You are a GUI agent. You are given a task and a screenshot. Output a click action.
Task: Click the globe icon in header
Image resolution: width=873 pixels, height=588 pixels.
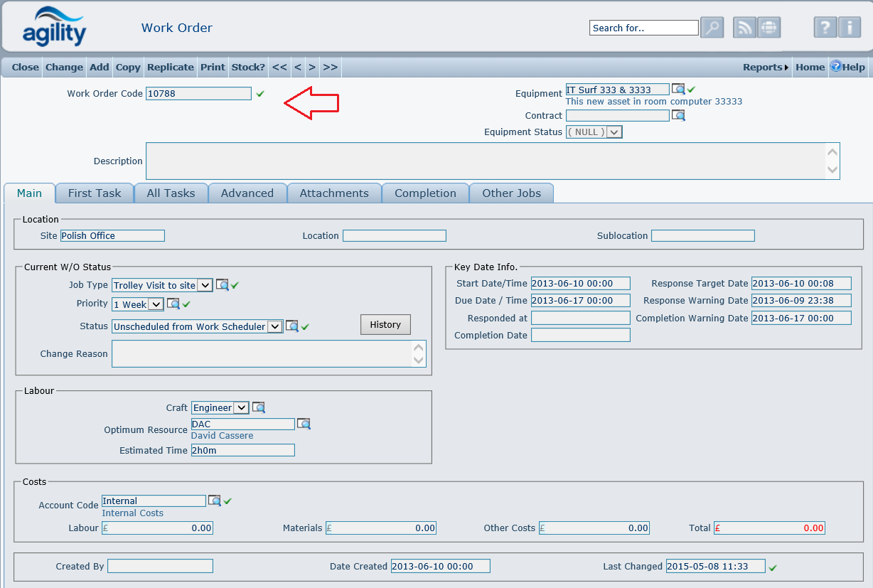[x=768, y=28]
